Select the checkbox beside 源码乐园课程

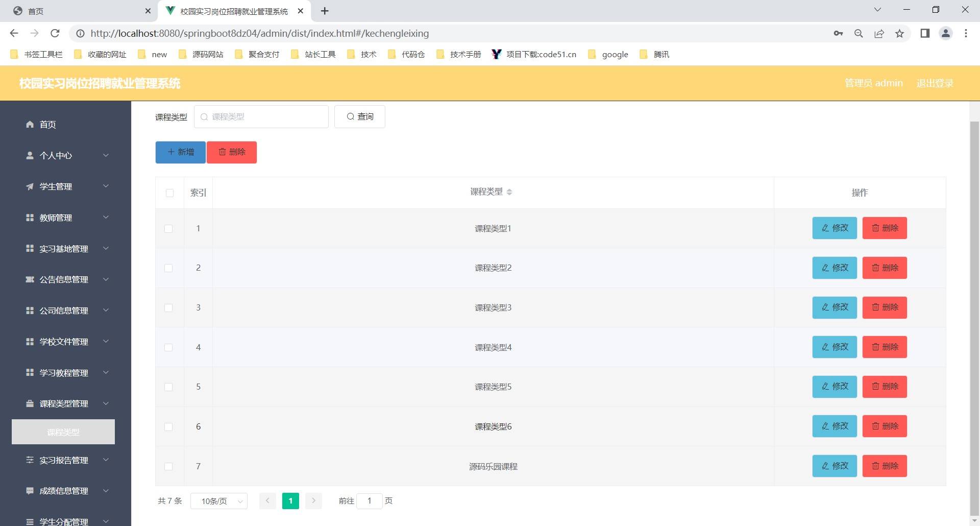coord(169,466)
